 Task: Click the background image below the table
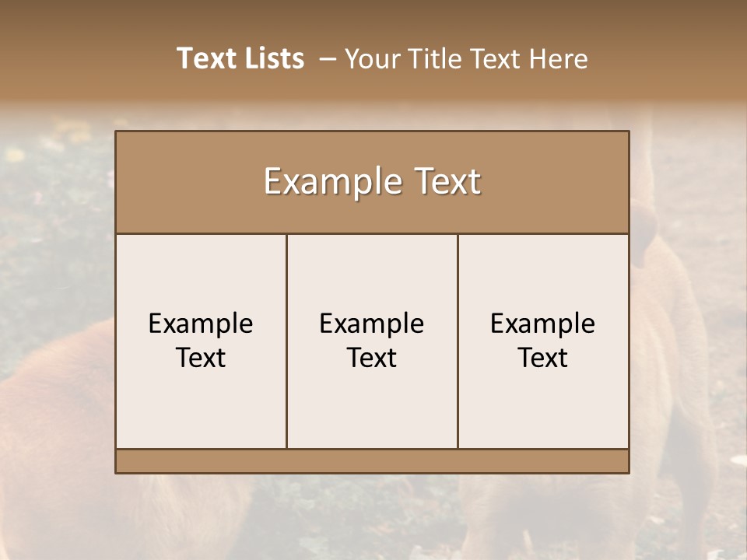pyautogui.click(x=372, y=517)
